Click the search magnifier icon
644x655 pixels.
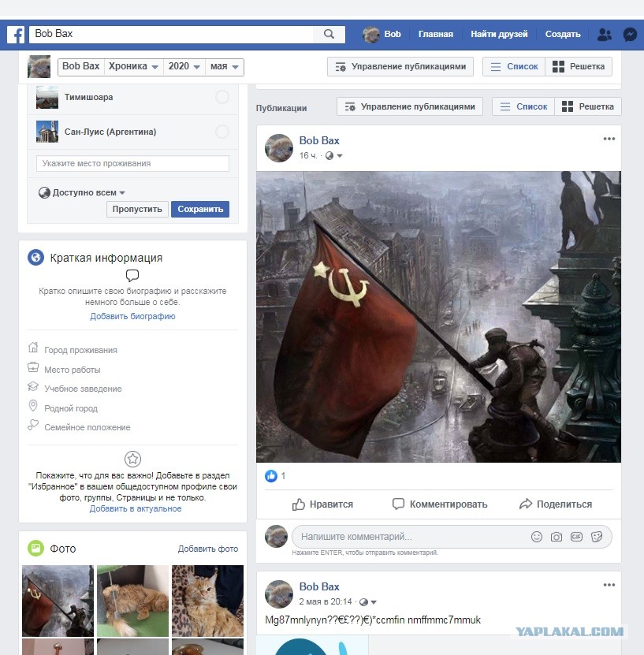pos(329,34)
